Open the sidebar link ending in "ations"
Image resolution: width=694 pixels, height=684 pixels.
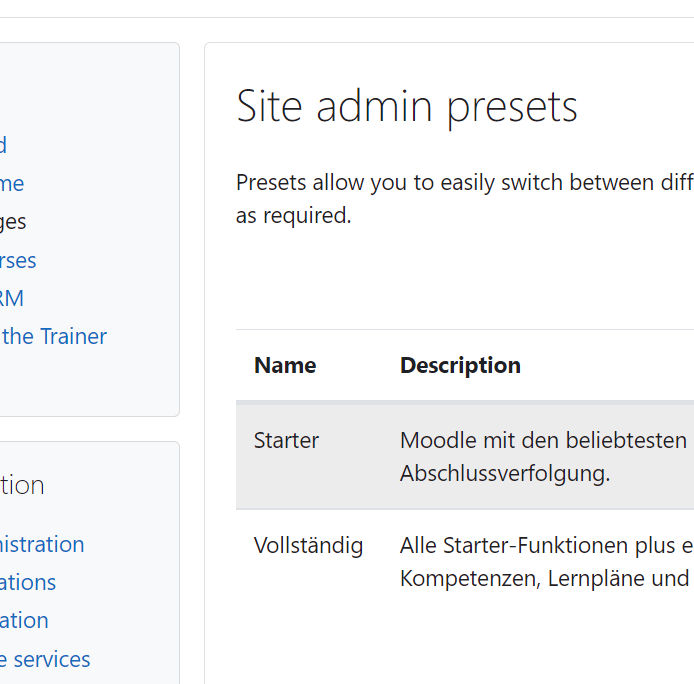(x=28, y=583)
